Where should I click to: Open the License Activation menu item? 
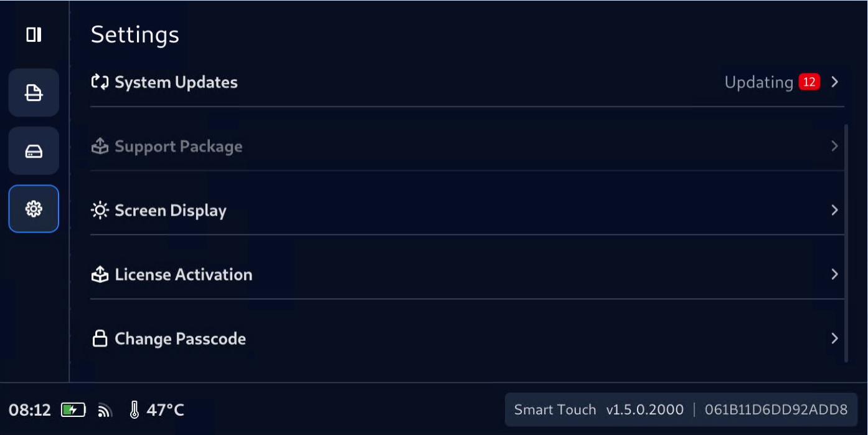[184, 275]
